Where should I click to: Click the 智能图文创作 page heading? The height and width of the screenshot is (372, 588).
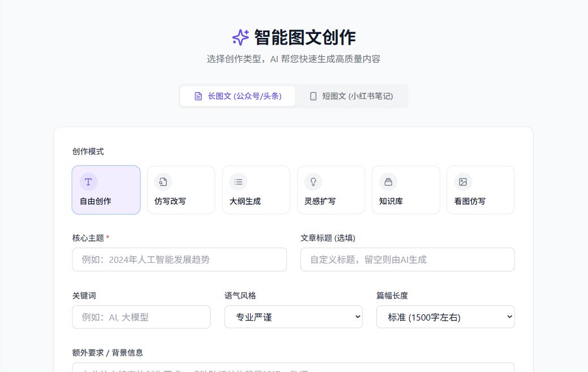coord(305,37)
